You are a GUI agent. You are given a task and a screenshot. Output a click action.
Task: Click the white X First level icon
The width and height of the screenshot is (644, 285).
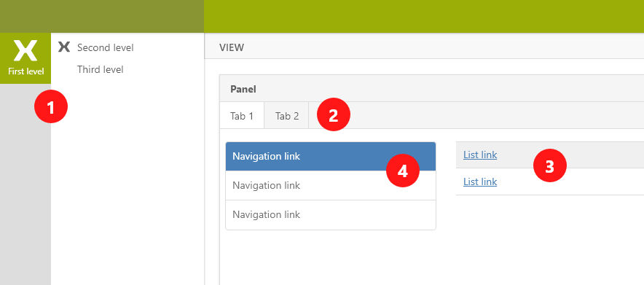pos(25,50)
